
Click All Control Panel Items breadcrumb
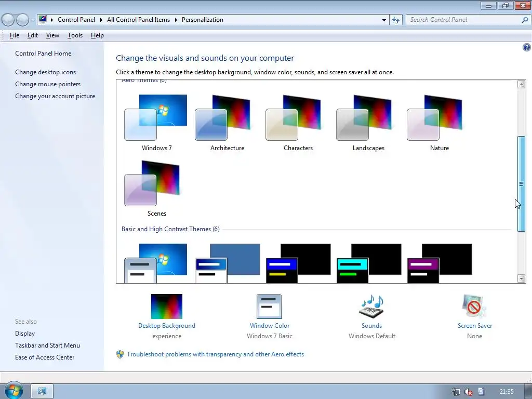[138, 20]
